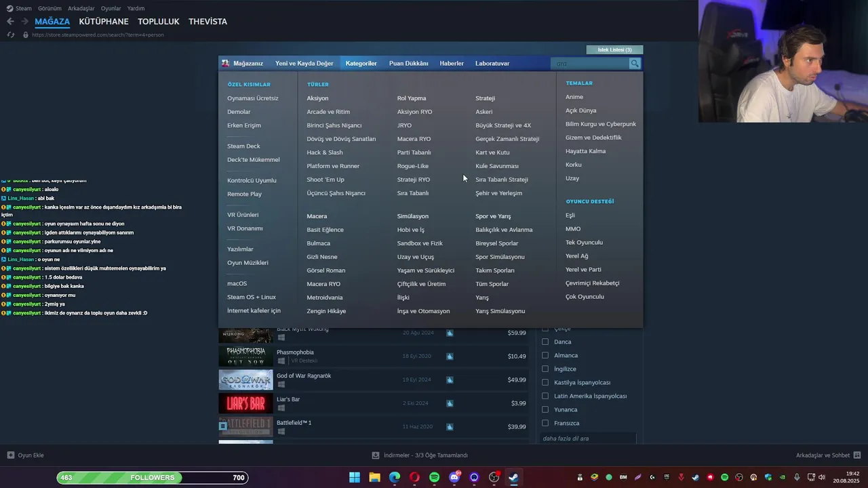Select Kule Savunması strategy genre
Screen dimensions: 868x488
pos(497,166)
